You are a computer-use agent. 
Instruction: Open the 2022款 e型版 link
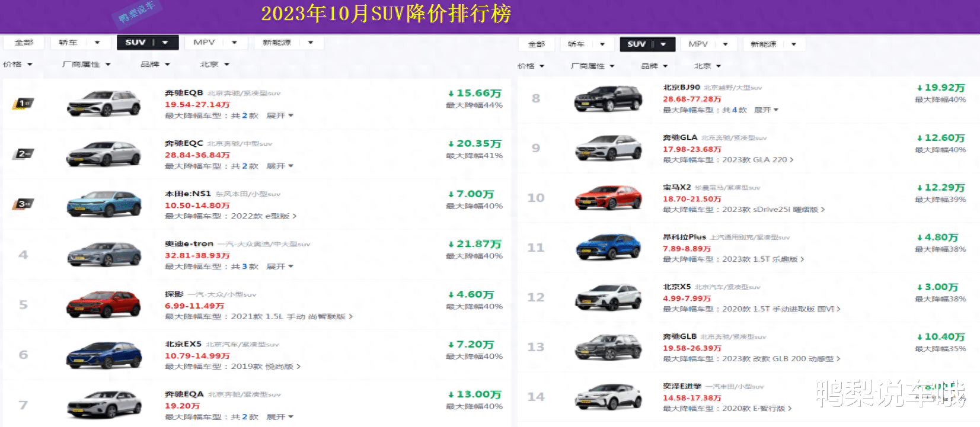264,216
